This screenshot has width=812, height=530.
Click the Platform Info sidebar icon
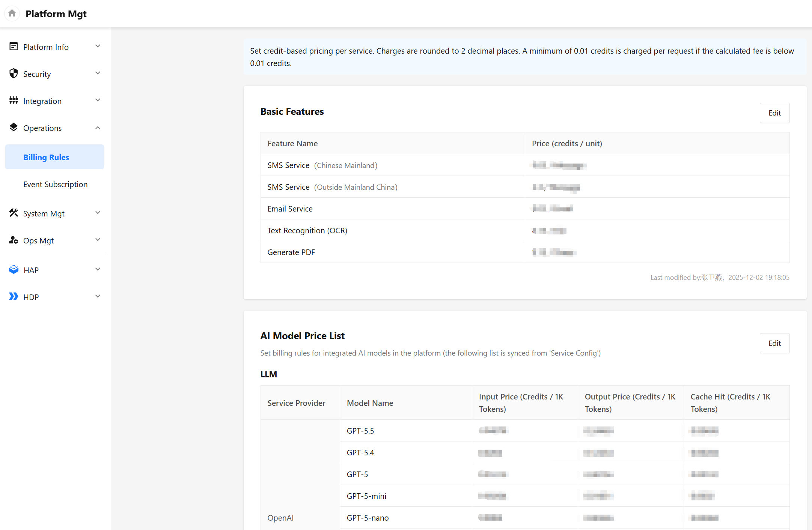pos(14,47)
